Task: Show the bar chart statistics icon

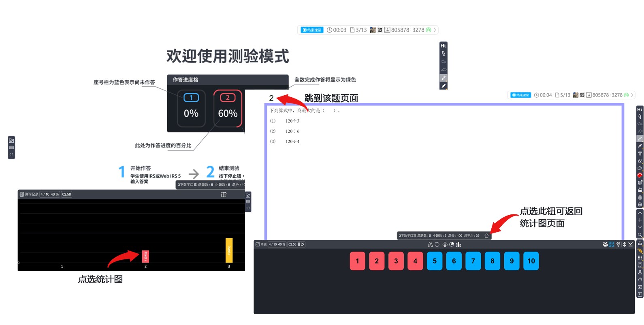Action: [458, 244]
